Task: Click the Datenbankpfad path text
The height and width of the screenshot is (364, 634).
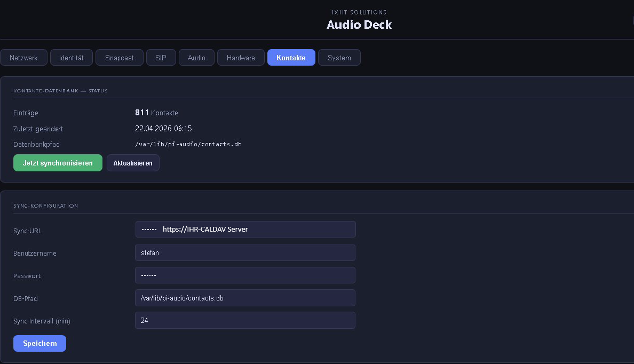Action: 188,144
